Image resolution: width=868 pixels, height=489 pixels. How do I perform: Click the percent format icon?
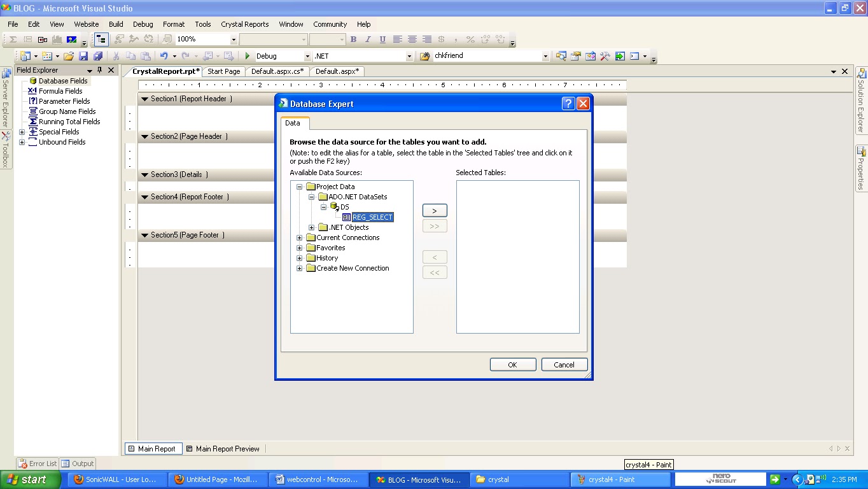click(470, 39)
